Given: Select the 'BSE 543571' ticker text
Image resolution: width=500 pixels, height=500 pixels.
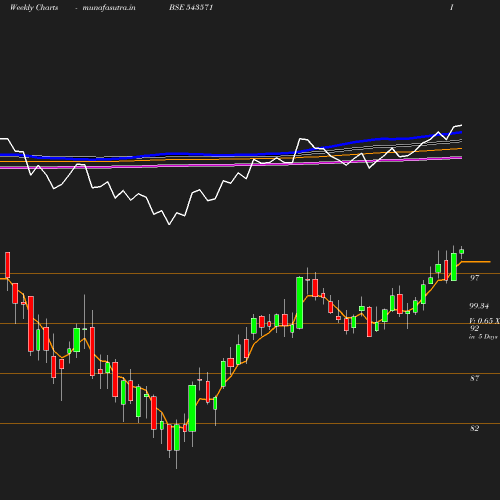Looking at the screenshot, I should pos(191,8).
